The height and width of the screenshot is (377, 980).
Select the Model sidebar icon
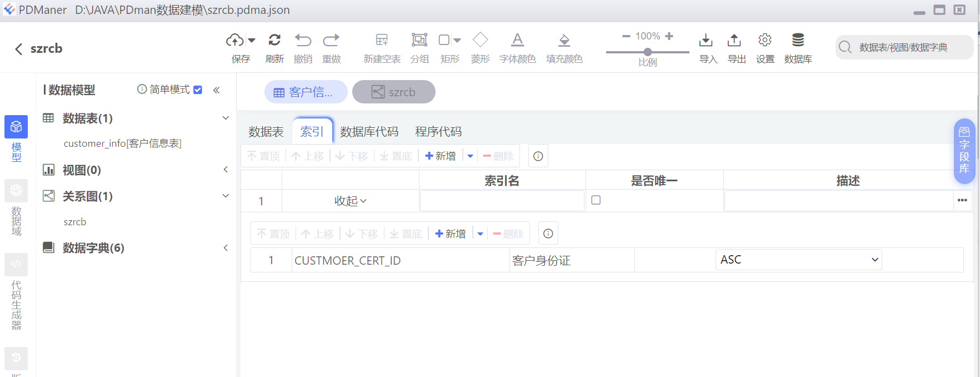[x=16, y=127]
